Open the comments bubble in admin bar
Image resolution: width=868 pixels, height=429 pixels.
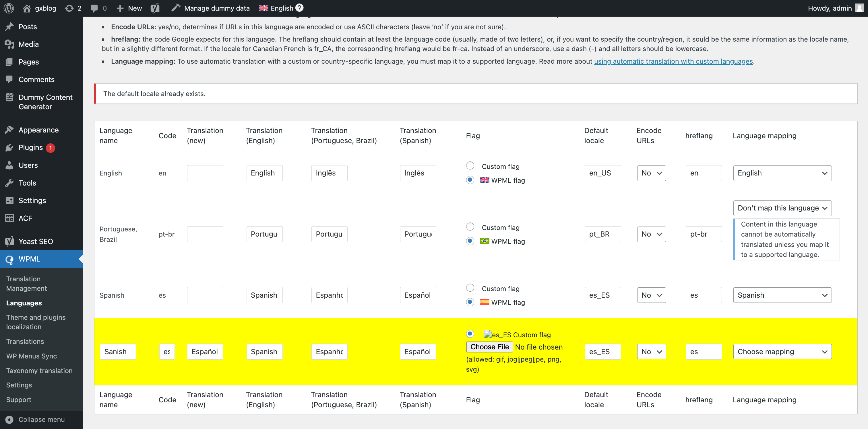pyautogui.click(x=94, y=8)
